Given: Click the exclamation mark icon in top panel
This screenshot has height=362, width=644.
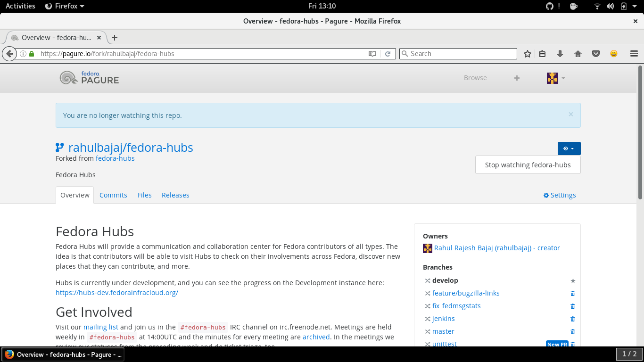Looking at the screenshot, I should 559,6.
